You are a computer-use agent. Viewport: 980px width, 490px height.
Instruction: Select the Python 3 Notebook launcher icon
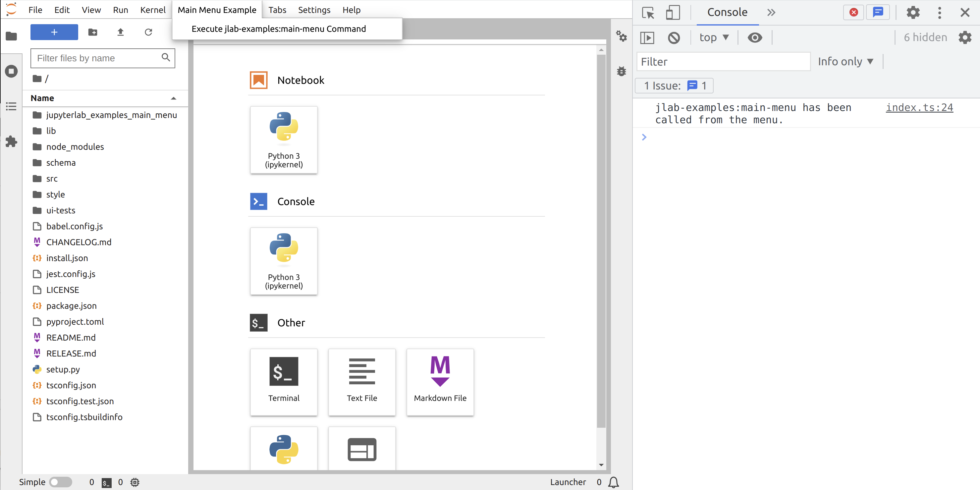point(284,139)
